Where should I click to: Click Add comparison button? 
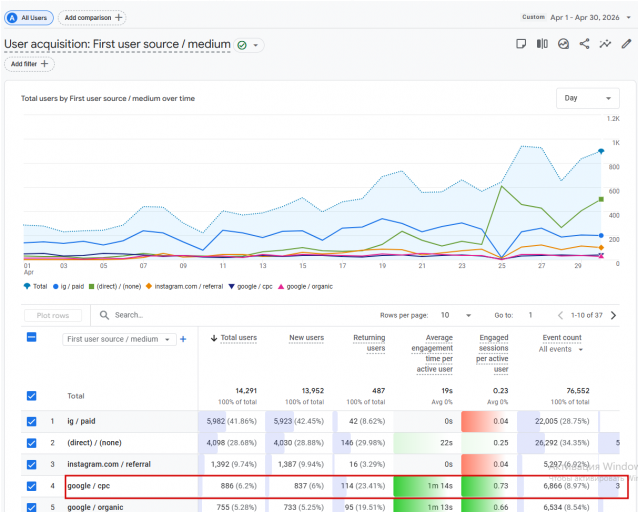click(92, 18)
